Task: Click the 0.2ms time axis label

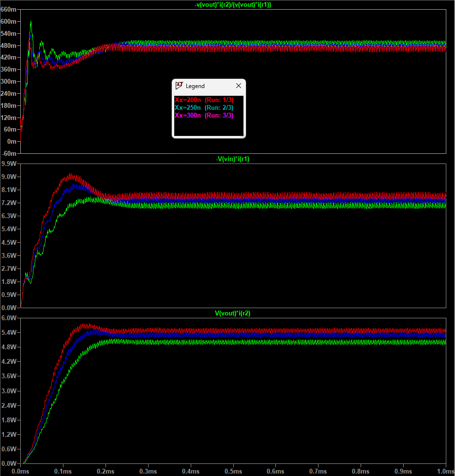Action: click(106, 472)
